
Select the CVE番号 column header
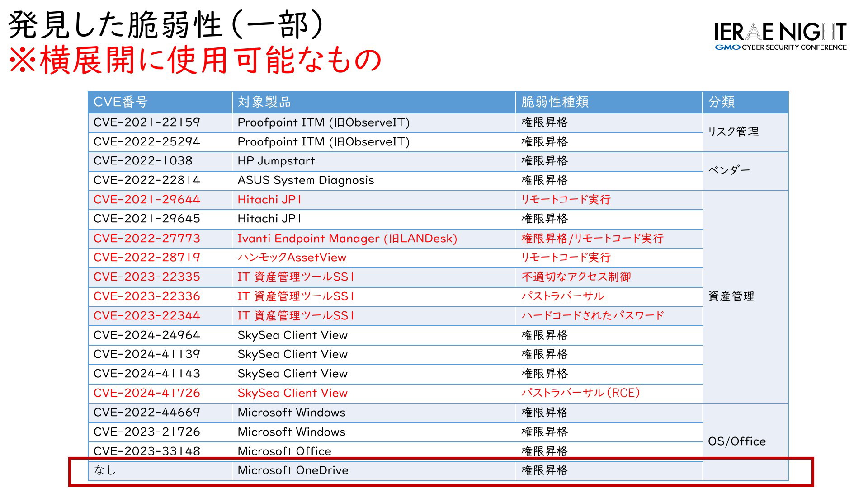click(x=160, y=102)
